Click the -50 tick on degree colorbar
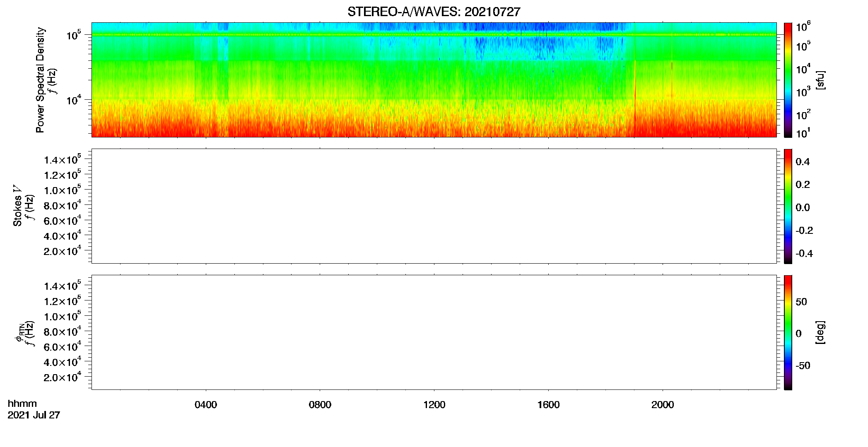Image resolution: width=868 pixels, height=447 pixels. tap(803, 366)
